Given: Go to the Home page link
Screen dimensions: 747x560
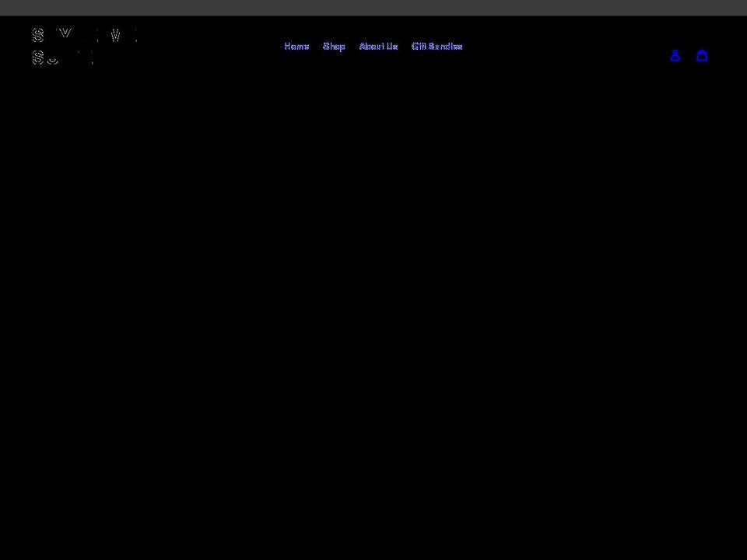Looking at the screenshot, I should click(x=296, y=46).
